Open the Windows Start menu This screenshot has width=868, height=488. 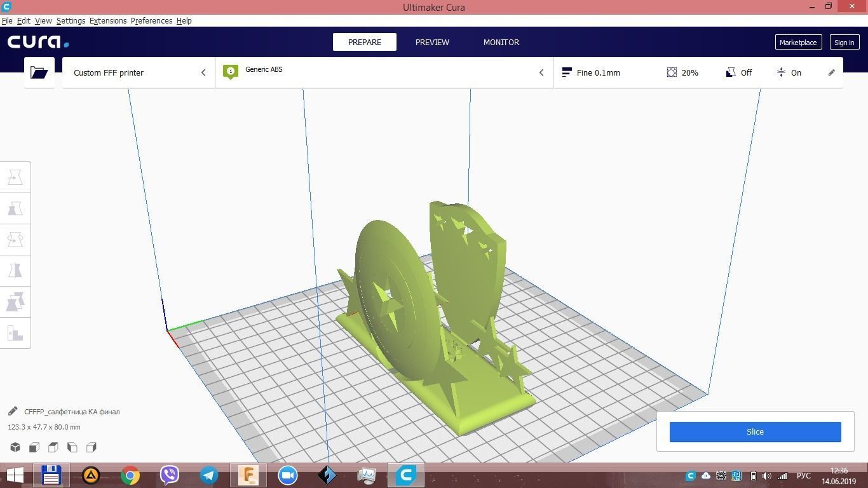pos(15,475)
